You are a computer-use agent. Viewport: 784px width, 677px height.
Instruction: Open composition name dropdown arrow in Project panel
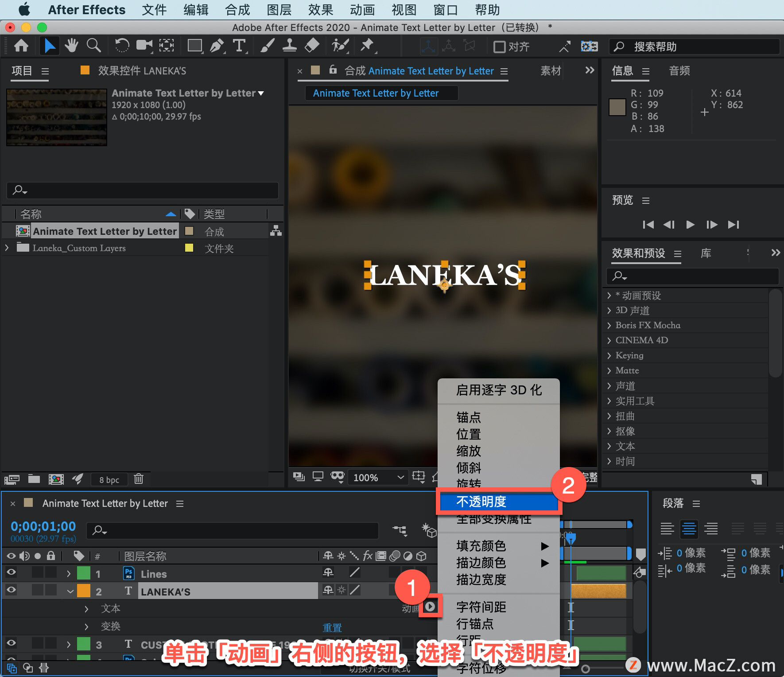(261, 93)
